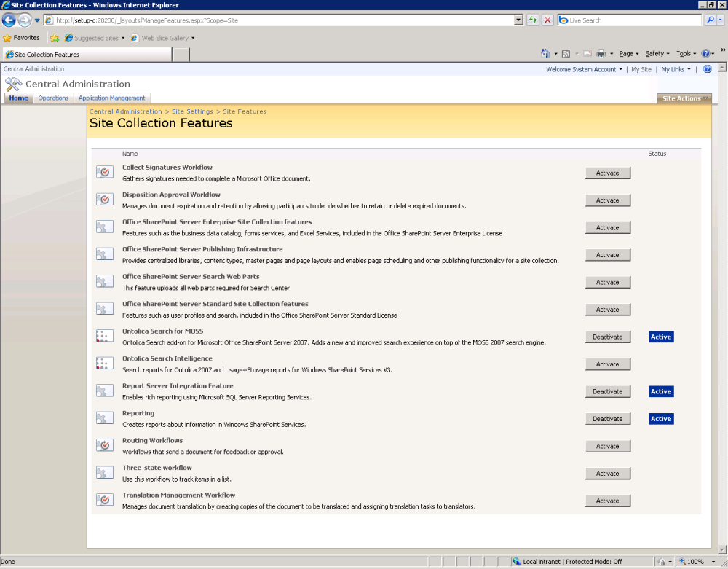Deactivate the Reporting feature

tap(607, 418)
